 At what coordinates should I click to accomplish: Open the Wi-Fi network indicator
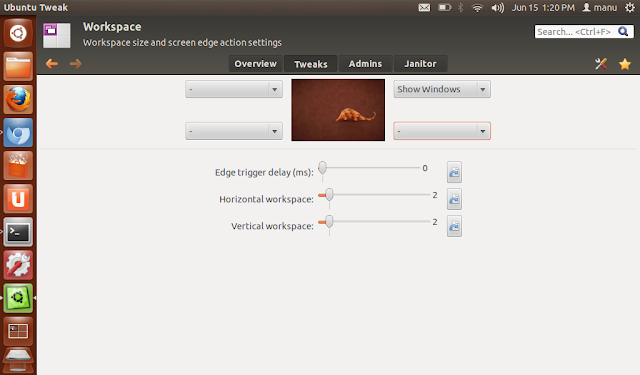click(x=477, y=8)
